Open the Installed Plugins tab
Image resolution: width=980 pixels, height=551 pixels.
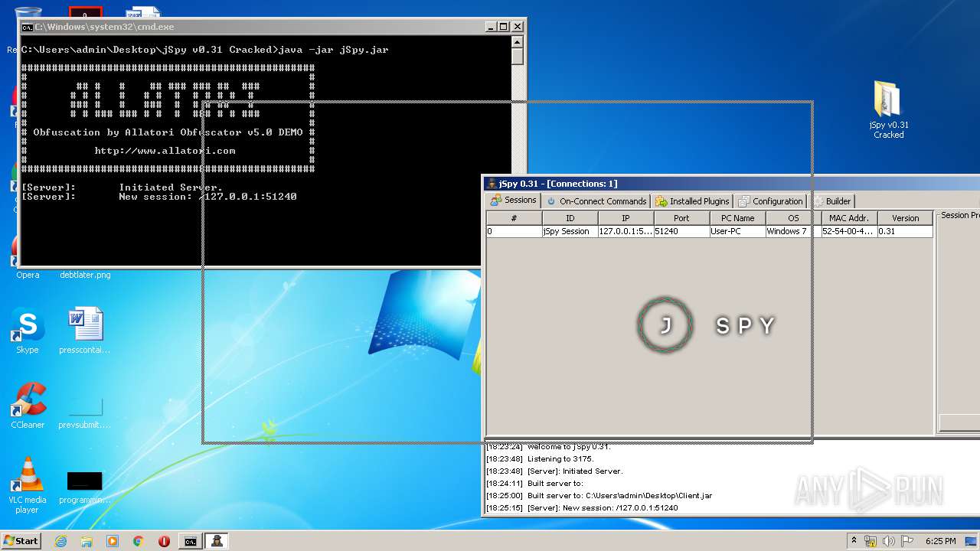click(692, 201)
